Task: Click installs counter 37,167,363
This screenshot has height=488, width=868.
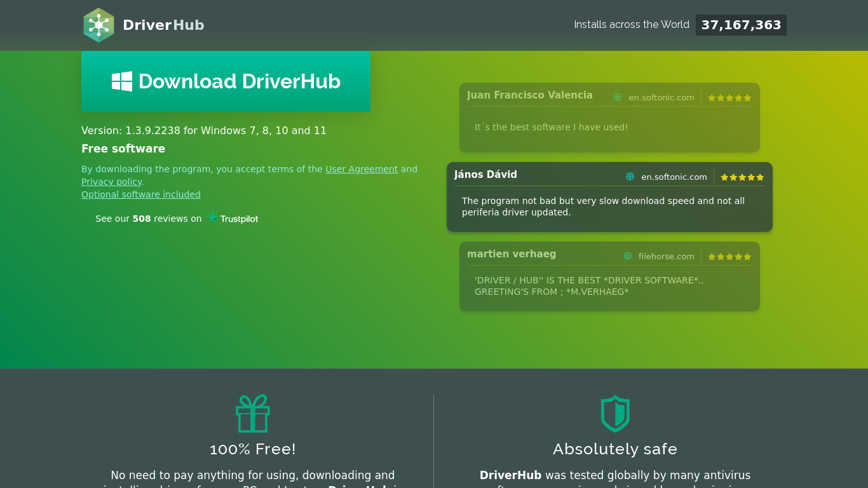Action: [x=741, y=25]
